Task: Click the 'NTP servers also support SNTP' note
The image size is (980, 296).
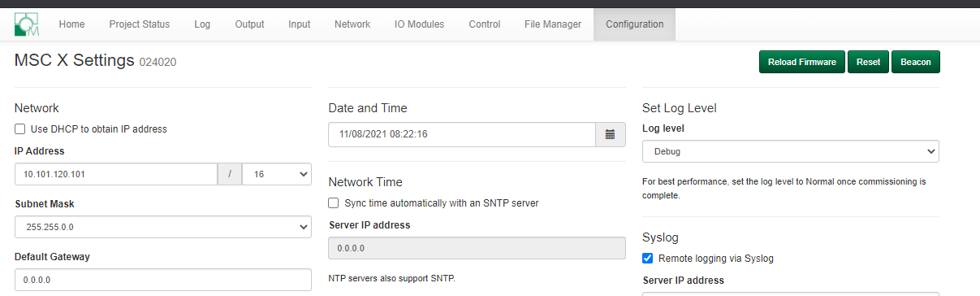Action: 391,278
